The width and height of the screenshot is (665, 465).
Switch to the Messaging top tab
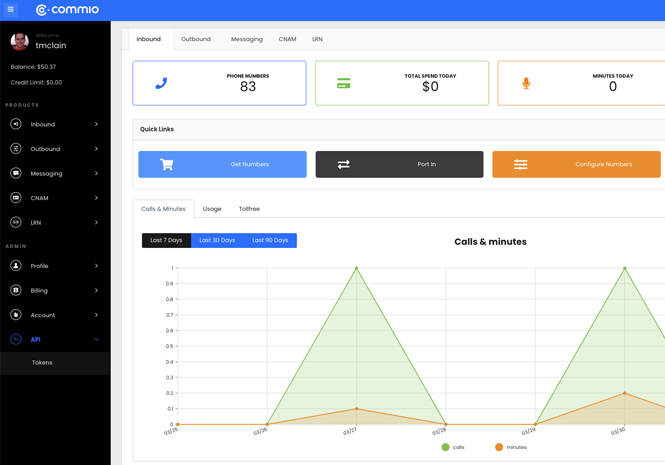[247, 39]
